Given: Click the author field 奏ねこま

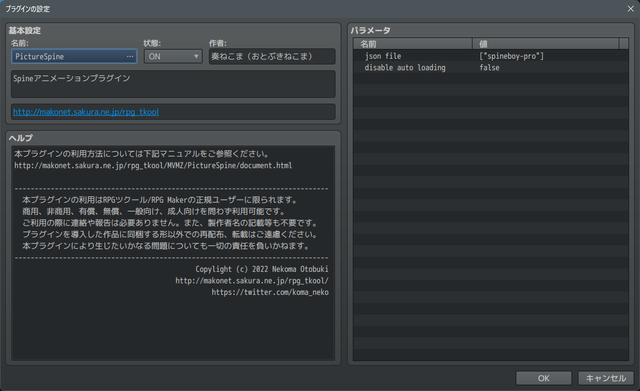Looking at the screenshot, I should tap(272, 56).
